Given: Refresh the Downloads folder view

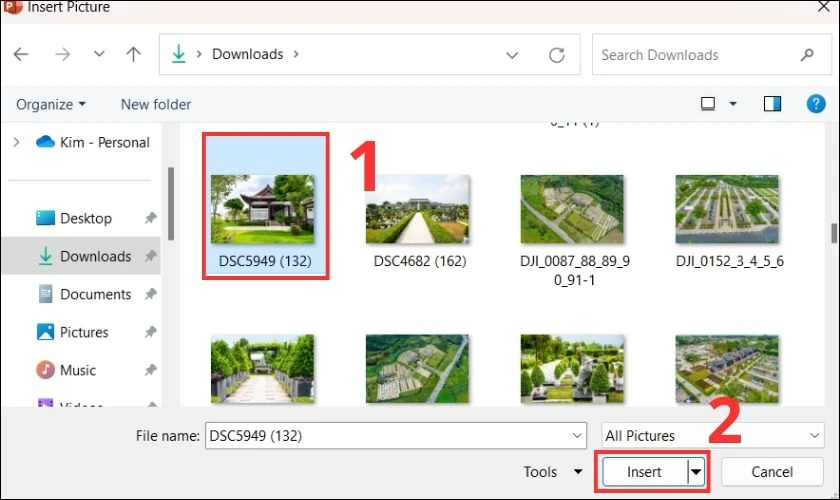Looking at the screenshot, I should pyautogui.click(x=557, y=55).
